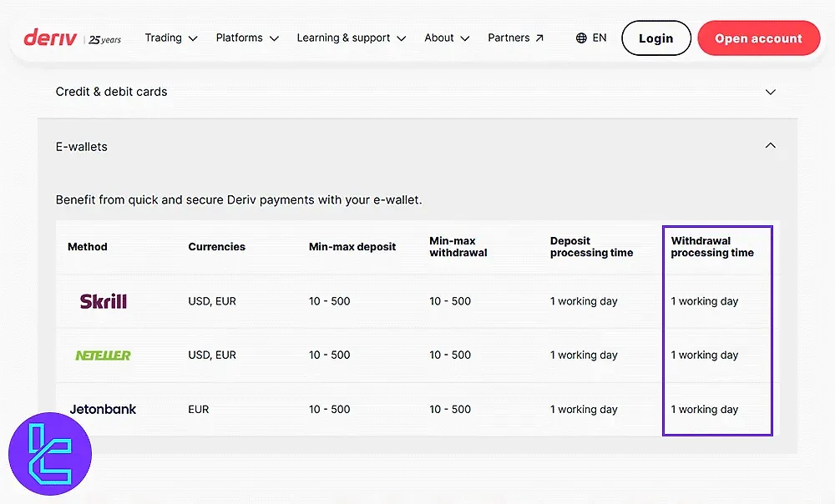This screenshot has width=835, height=504.
Task: Click Skrill's withdrawal processing time
Action: point(705,301)
